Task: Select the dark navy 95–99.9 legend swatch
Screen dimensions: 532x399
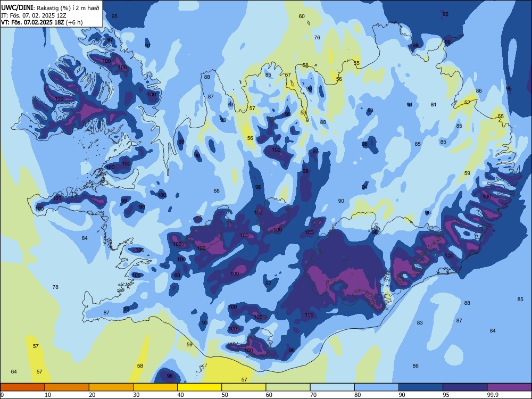Action: 465,387
